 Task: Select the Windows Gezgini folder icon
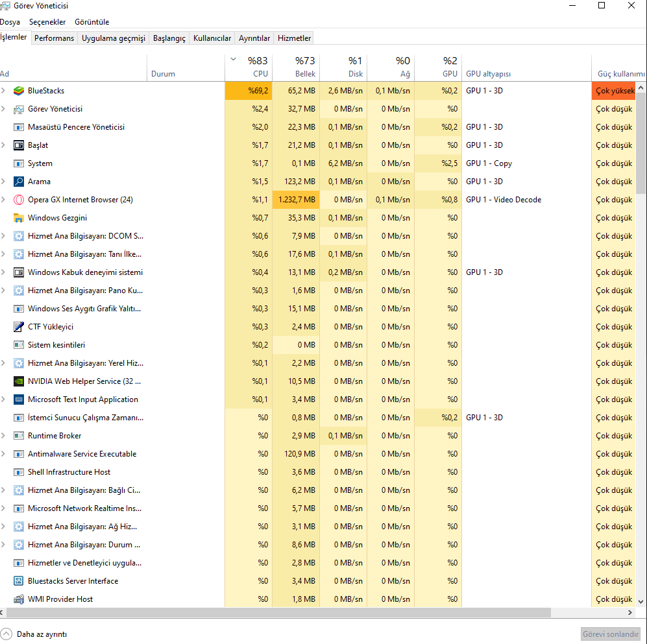[x=19, y=218]
